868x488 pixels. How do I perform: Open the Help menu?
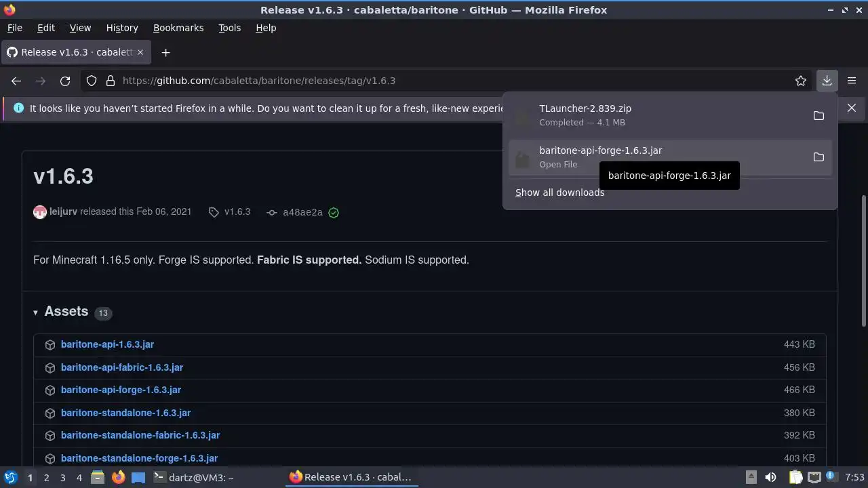tap(266, 28)
